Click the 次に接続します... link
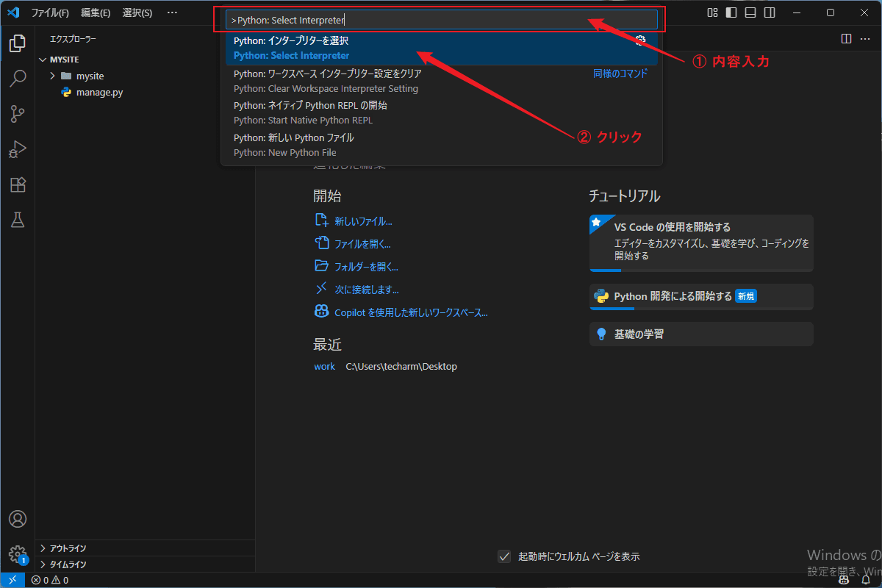Screen dimensions: 882x588 click(x=356, y=290)
